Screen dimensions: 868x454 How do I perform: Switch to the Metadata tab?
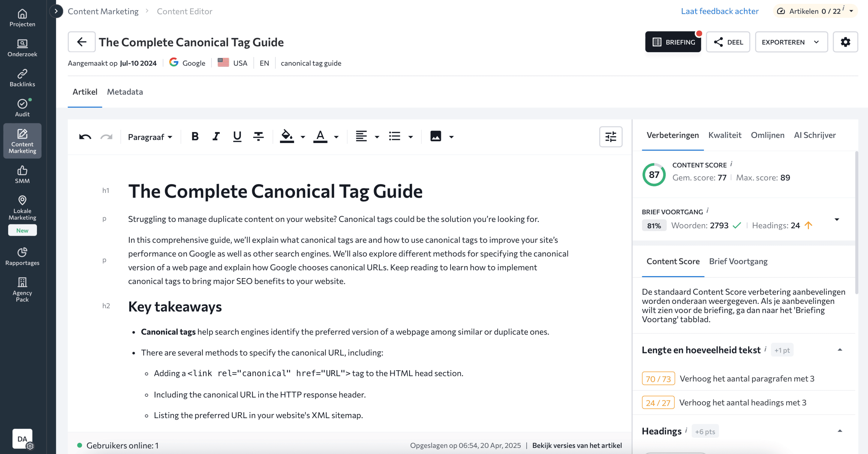pos(125,92)
